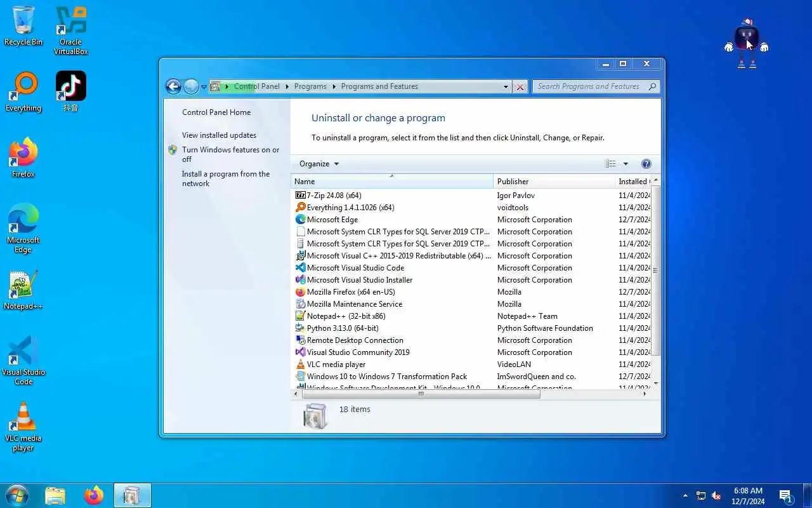The width and height of the screenshot is (812, 508).
Task: Click Install a program from the network
Action: pos(226,178)
